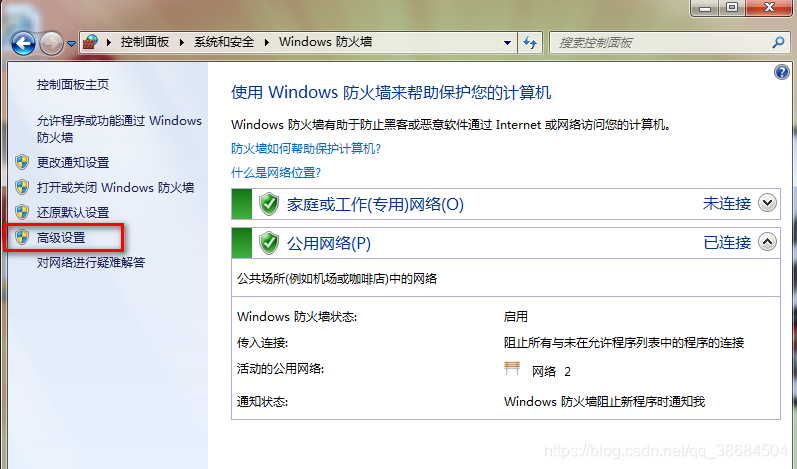Open the recent pages dropdown arrow
This screenshot has height=469, width=797.
(71, 44)
